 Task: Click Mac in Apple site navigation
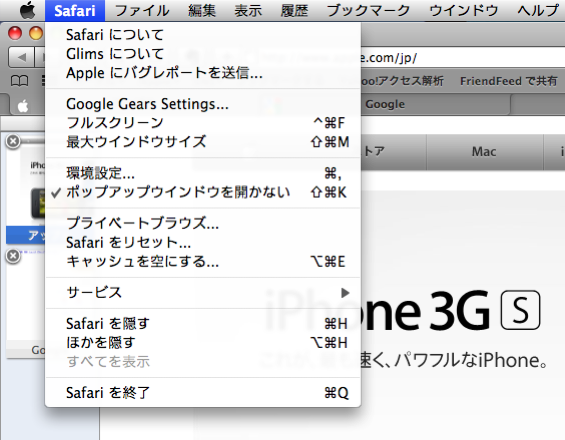[x=484, y=152]
